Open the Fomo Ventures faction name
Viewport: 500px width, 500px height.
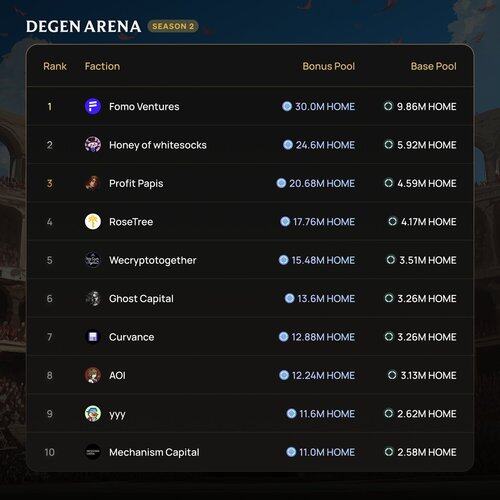(x=144, y=107)
